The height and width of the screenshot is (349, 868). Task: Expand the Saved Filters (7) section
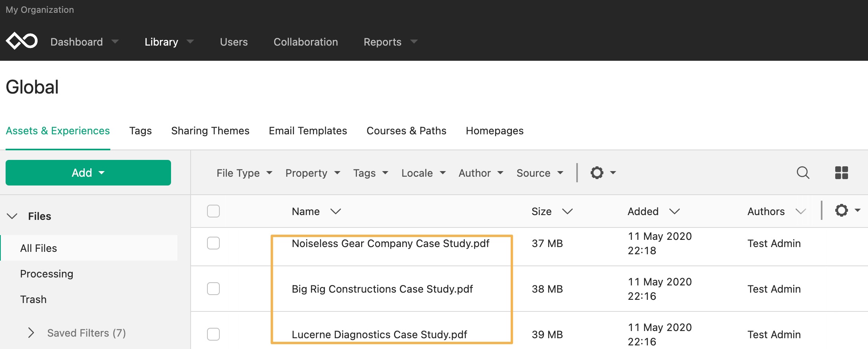click(x=77, y=333)
